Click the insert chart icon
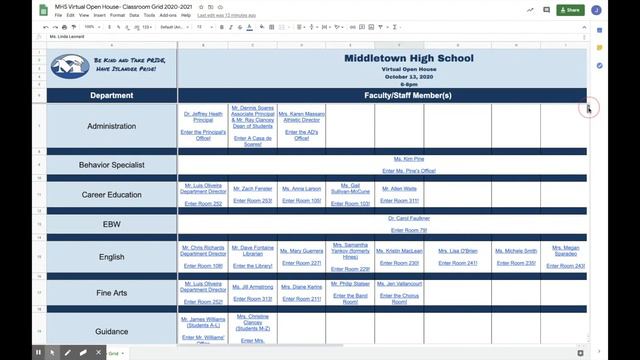 tap(371, 27)
